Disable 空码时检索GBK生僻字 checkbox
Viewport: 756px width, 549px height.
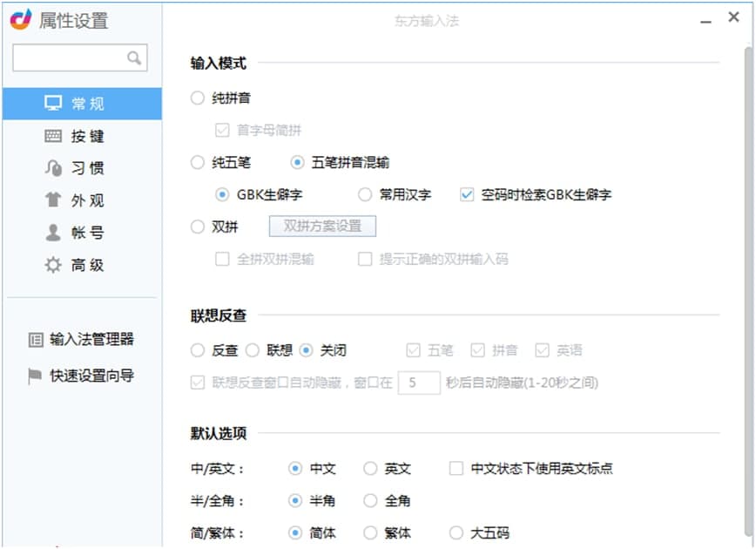(467, 194)
